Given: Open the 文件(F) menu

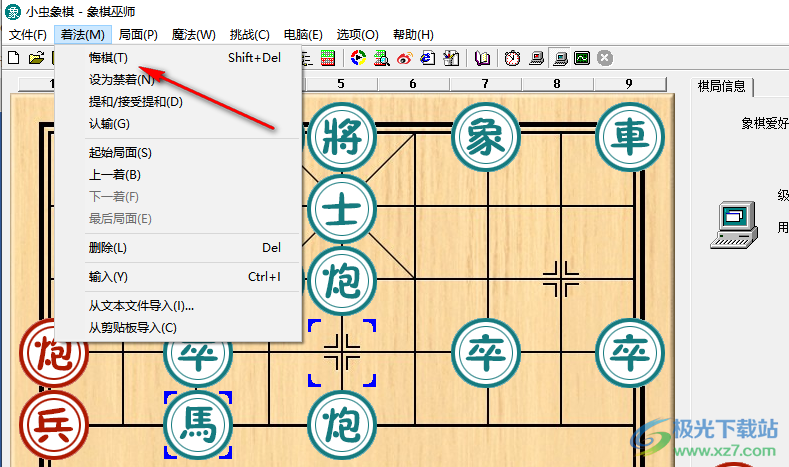Looking at the screenshot, I should coord(28,35).
